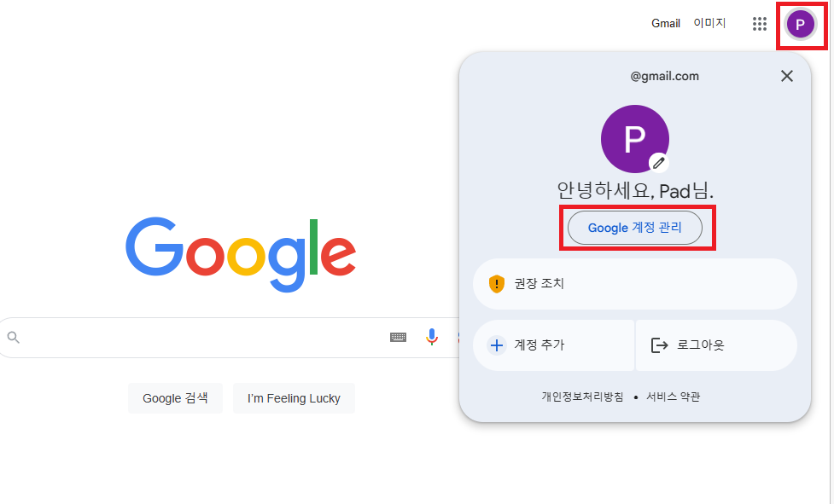Click the Google logo

[241, 254]
